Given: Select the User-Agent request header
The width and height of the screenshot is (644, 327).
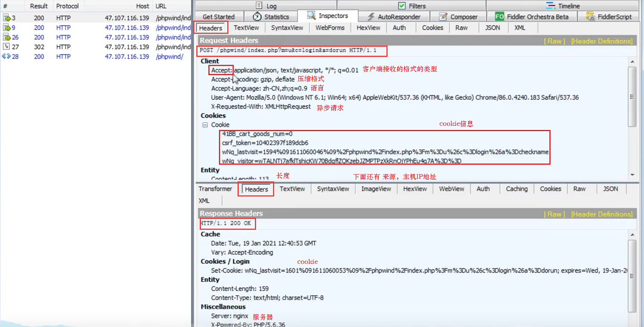Looking at the screenshot, I should click(395, 97).
